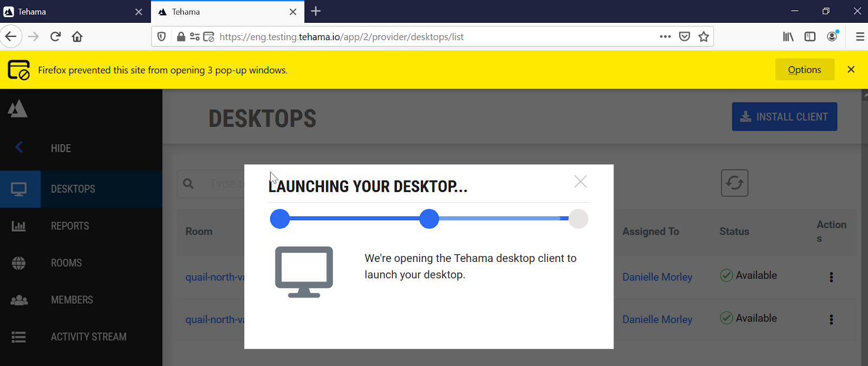Open site permissions icon in address bar

click(x=195, y=37)
